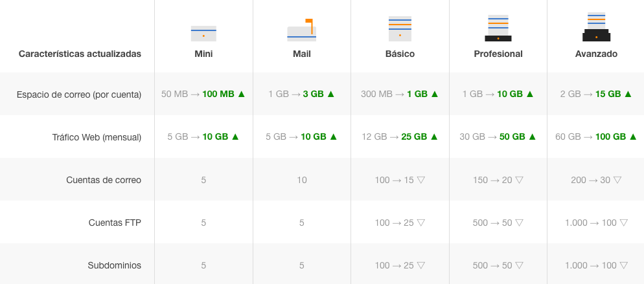Click the Características actualizadas header
644x284 pixels.
coord(80,54)
